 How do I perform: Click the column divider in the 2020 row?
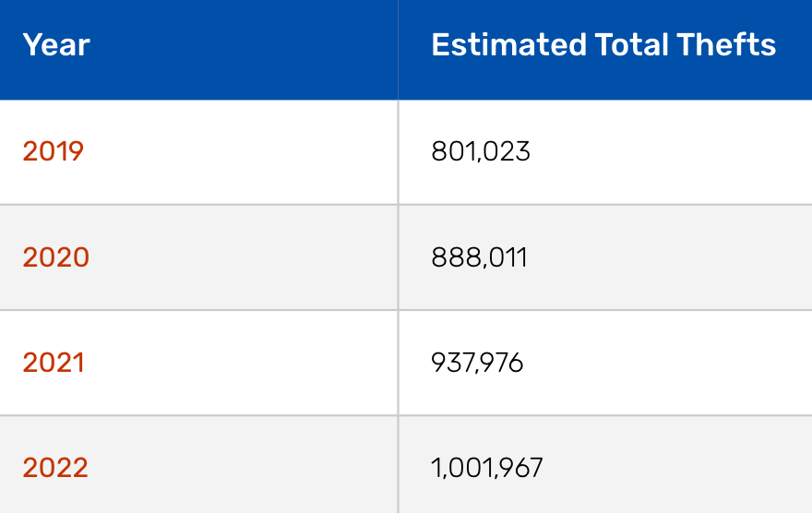(399, 257)
